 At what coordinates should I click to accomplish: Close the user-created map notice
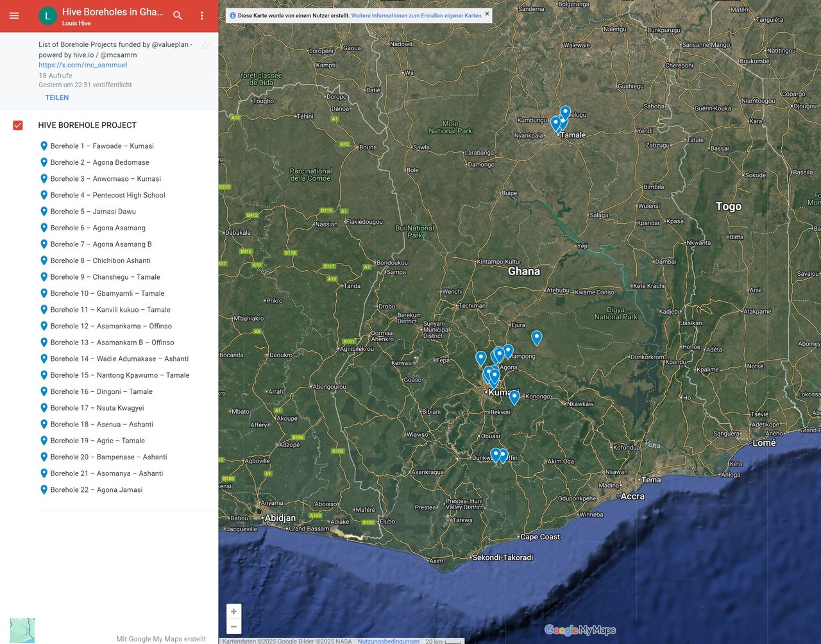pos(487,13)
